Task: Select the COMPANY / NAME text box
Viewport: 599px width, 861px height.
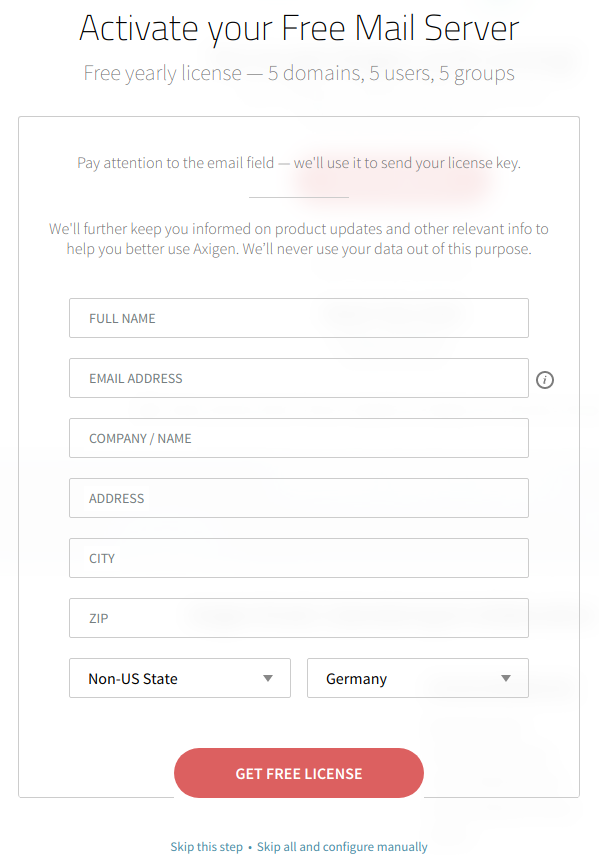Action: point(299,438)
